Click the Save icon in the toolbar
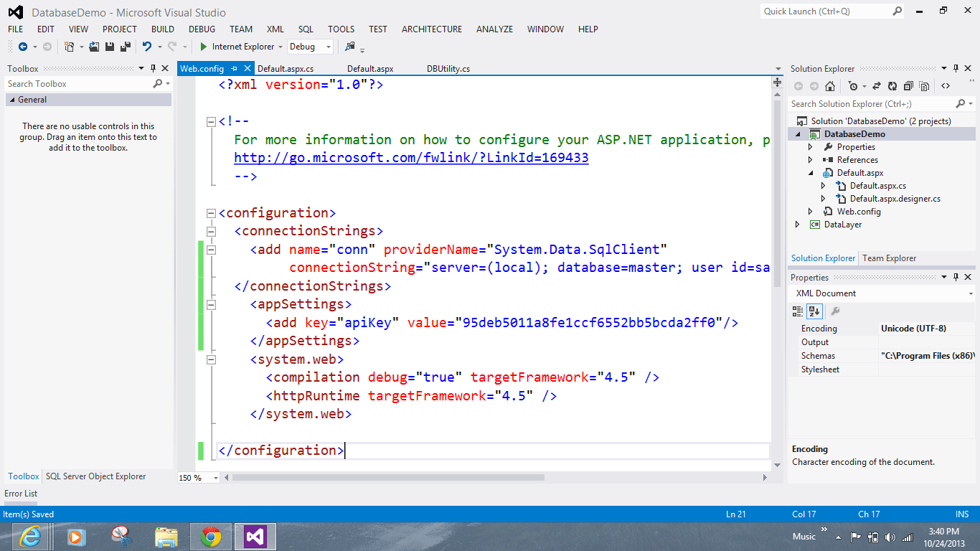This screenshot has width=980, height=551. pyautogui.click(x=109, y=47)
